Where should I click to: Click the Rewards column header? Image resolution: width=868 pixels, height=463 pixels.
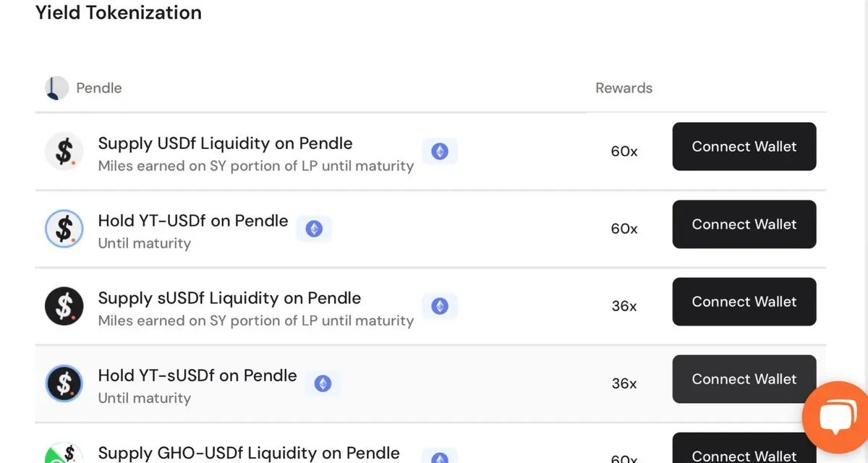pyautogui.click(x=624, y=88)
